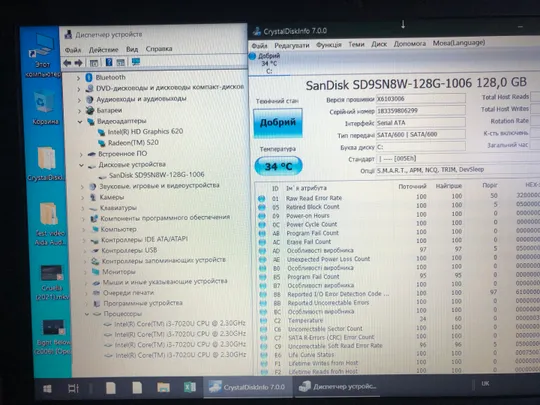Launch Excel from the taskbar

[189, 387]
